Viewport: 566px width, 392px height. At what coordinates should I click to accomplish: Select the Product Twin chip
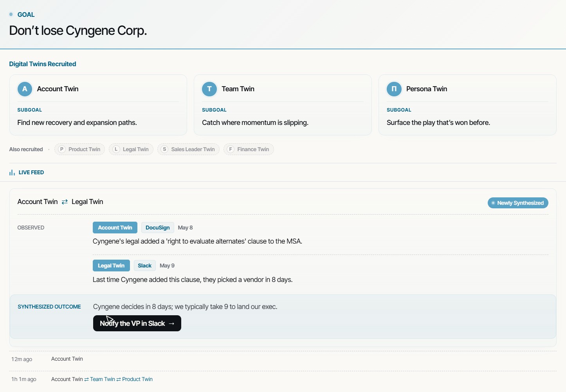click(x=79, y=149)
